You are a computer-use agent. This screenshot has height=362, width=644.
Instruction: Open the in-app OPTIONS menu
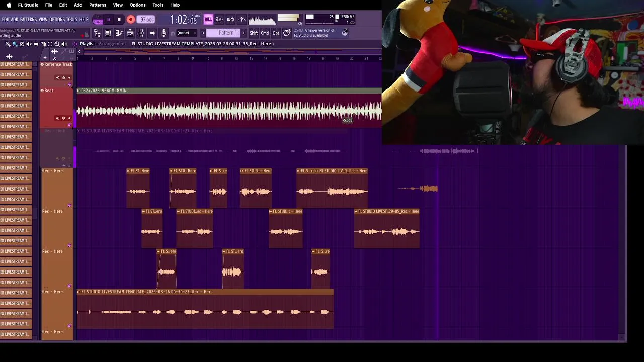(57, 19)
